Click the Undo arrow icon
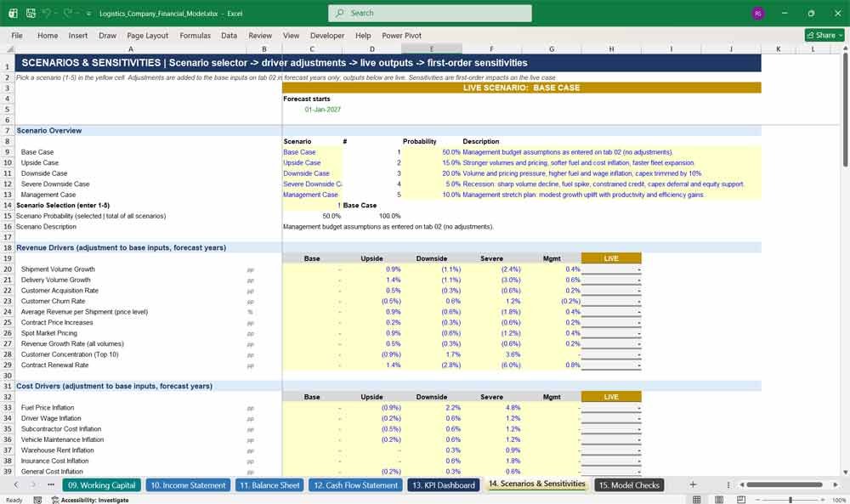This screenshot has height=504, width=850. click(x=47, y=13)
